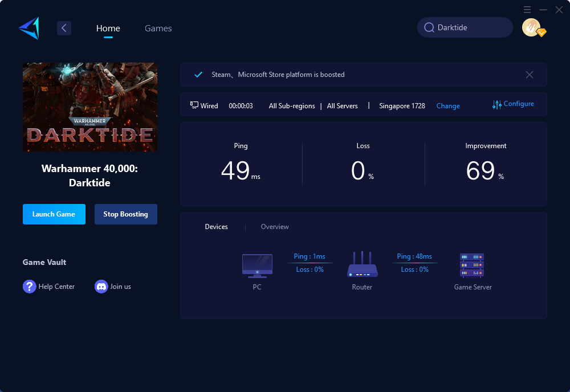570x392 pixels.
Task: Open the hamburger menu at top right
Action: [x=527, y=10]
